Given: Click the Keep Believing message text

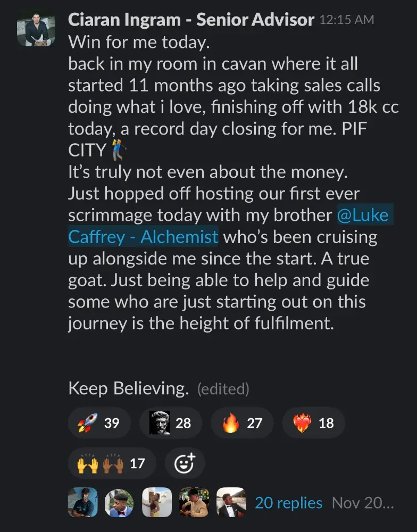Looking at the screenshot, I should (129, 388).
